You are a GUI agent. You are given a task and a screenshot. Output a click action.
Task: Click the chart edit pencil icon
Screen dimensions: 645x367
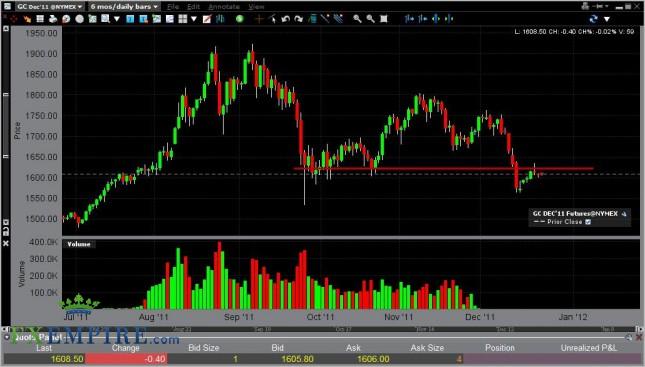207,19
